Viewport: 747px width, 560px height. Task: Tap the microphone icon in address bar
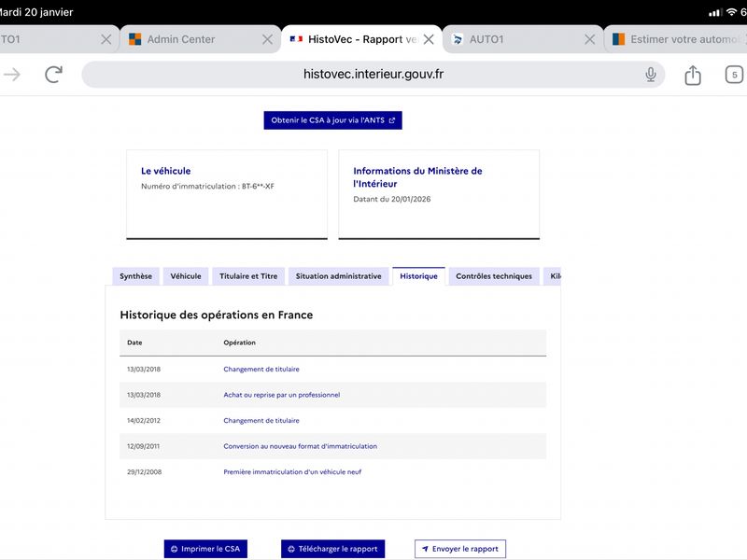pos(651,75)
